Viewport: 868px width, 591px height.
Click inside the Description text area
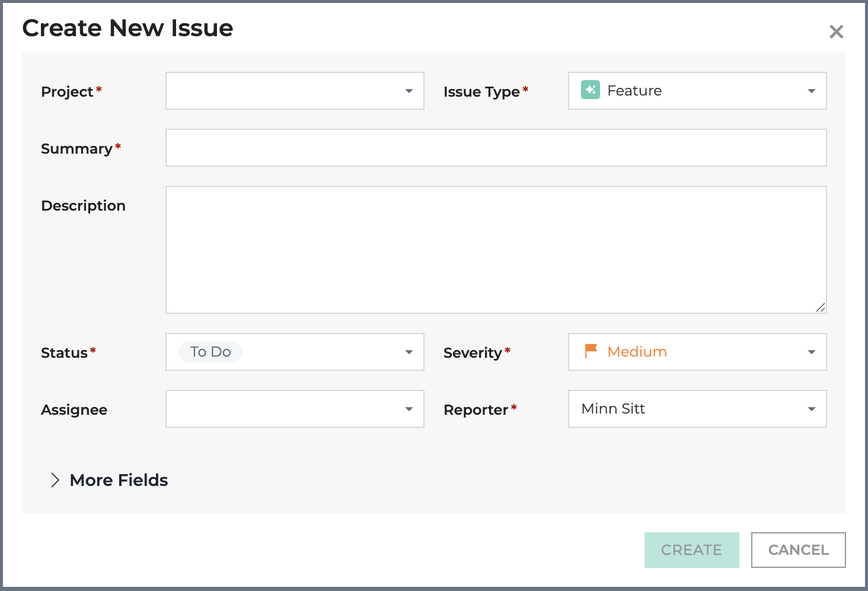pos(496,250)
